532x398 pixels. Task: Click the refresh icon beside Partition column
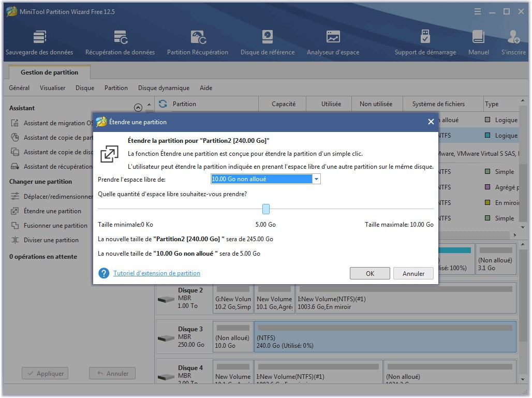click(163, 104)
